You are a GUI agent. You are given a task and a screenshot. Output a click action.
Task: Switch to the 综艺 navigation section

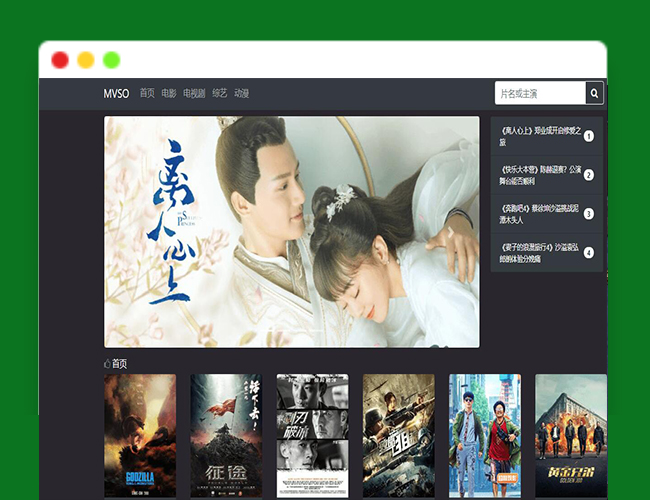[219, 93]
